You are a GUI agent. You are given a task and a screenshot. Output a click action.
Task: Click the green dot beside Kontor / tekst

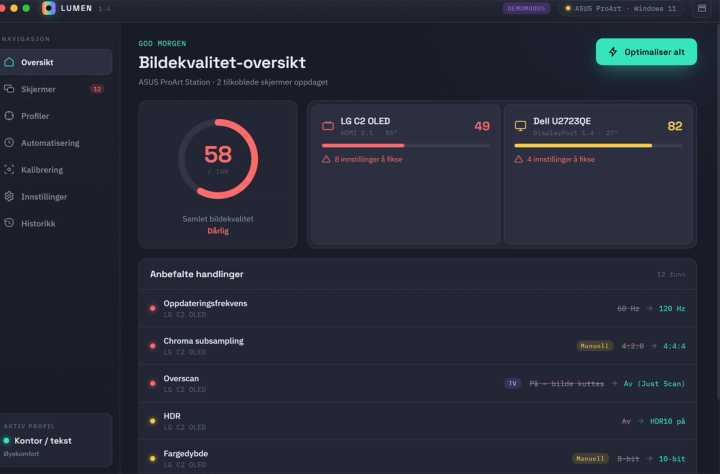click(6, 440)
